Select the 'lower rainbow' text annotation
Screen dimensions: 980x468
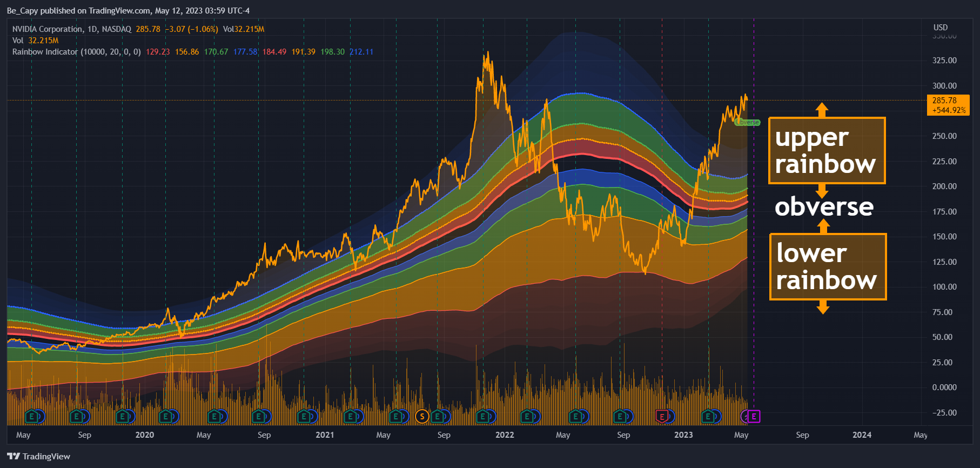[828, 266]
